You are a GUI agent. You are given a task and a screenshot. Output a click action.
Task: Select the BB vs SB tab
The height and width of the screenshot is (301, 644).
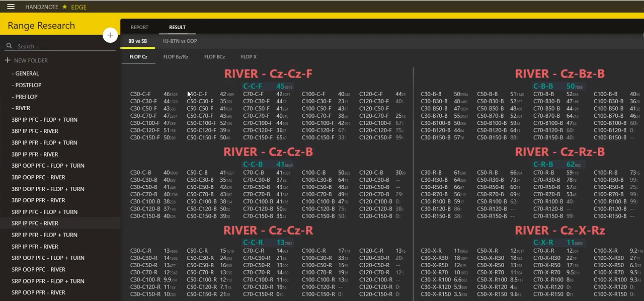click(138, 41)
